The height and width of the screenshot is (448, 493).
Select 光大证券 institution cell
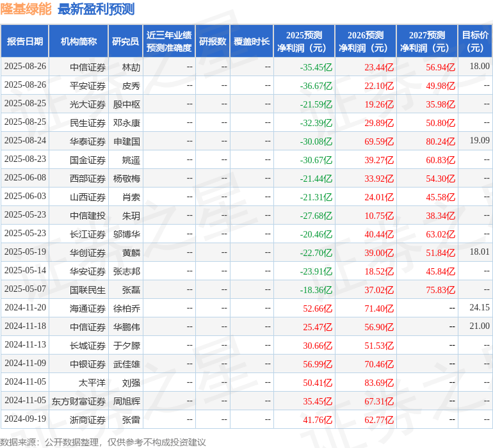click(x=88, y=104)
